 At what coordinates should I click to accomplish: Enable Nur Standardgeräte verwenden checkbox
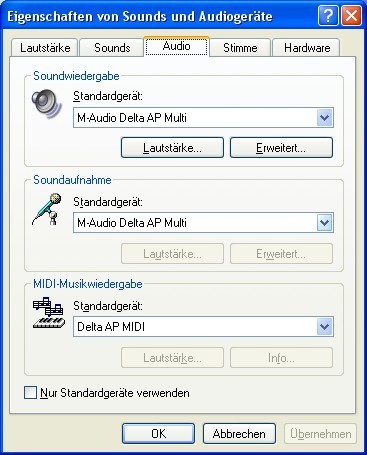tap(30, 392)
